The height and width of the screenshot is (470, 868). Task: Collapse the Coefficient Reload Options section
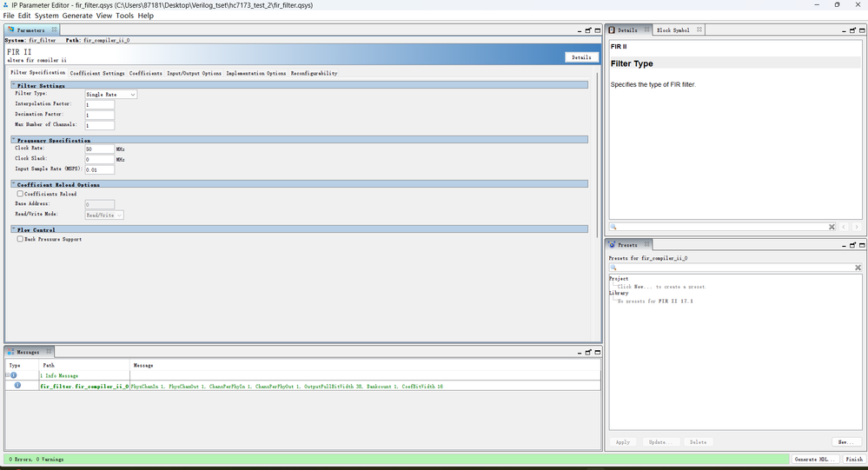tap(14, 184)
